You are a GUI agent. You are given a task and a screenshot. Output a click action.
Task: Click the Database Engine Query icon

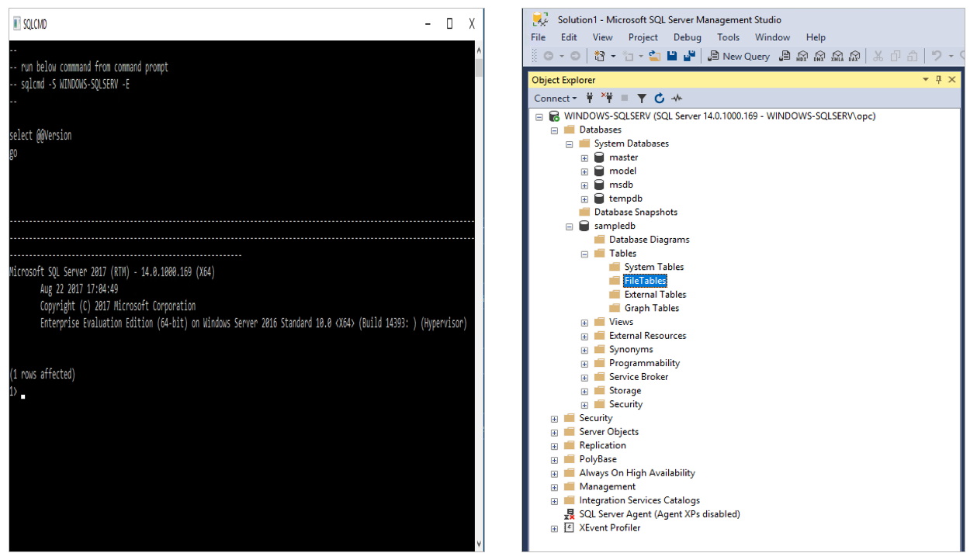785,56
